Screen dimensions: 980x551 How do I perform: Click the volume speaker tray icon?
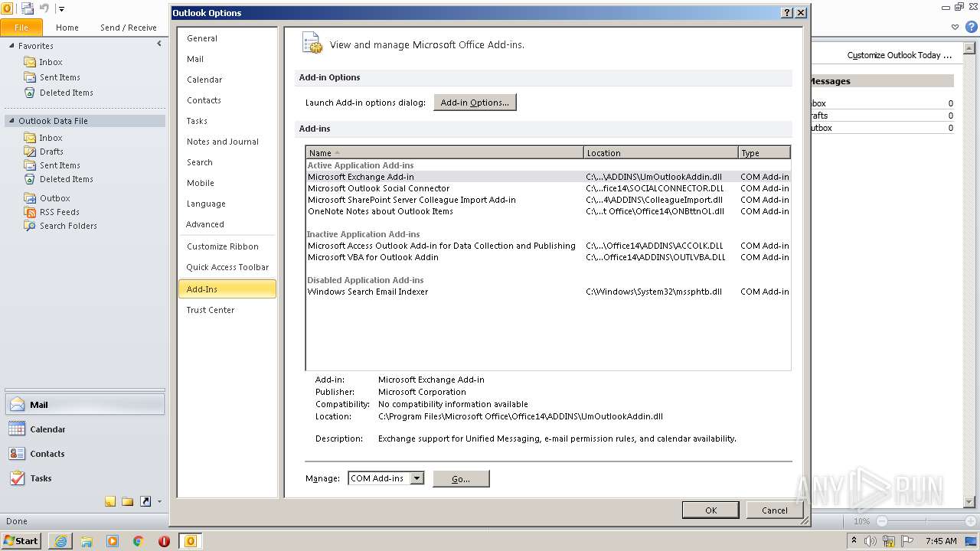pos(870,541)
